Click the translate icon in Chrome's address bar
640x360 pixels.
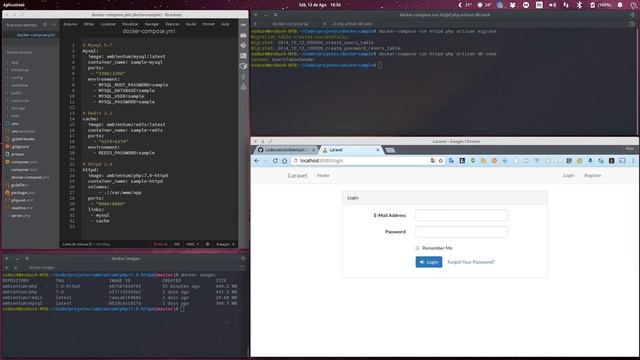[x=433, y=161]
